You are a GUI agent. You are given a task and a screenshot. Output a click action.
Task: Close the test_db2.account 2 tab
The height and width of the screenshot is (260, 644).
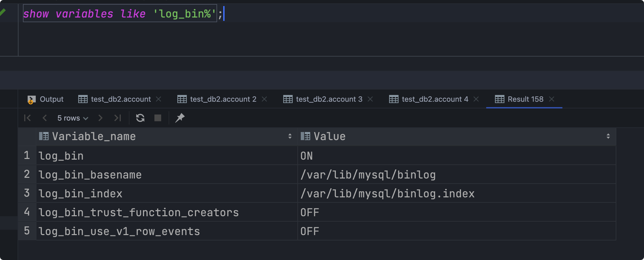pyautogui.click(x=264, y=99)
